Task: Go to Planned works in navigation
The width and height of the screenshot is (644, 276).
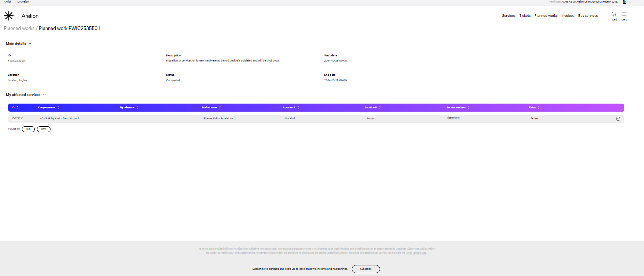Action: click(546, 16)
